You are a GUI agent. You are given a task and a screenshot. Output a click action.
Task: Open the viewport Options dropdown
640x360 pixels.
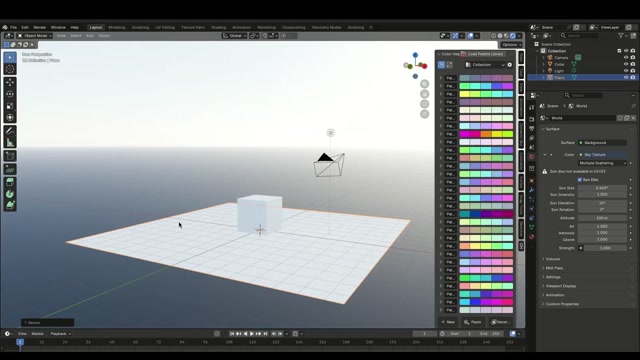point(511,44)
